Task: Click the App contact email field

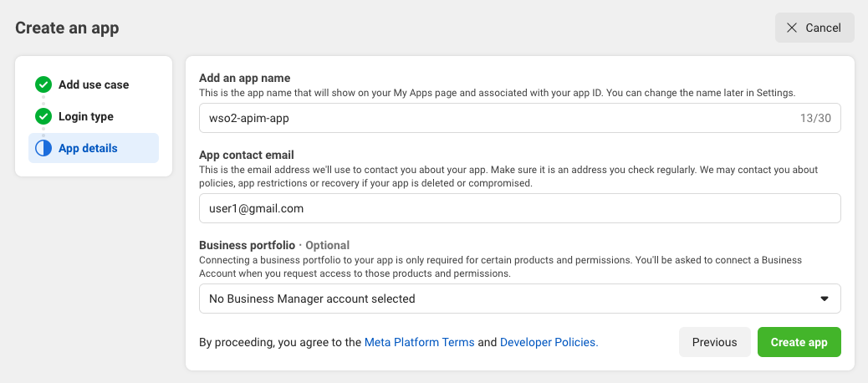Action: tap(520, 208)
